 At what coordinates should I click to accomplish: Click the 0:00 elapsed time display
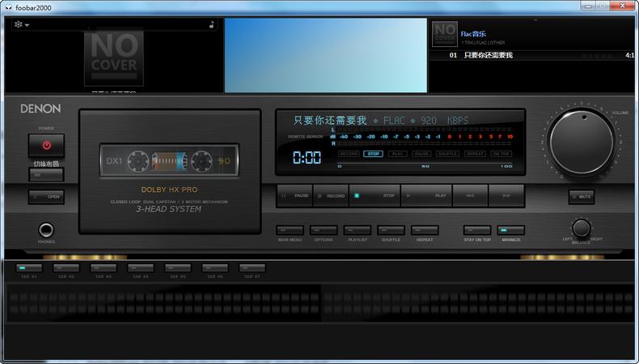click(307, 158)
